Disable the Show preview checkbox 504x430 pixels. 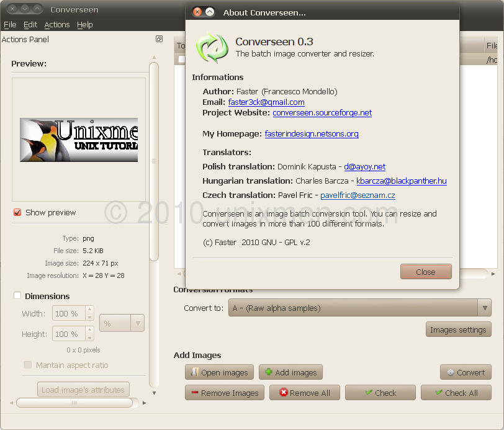coord(17,212)
